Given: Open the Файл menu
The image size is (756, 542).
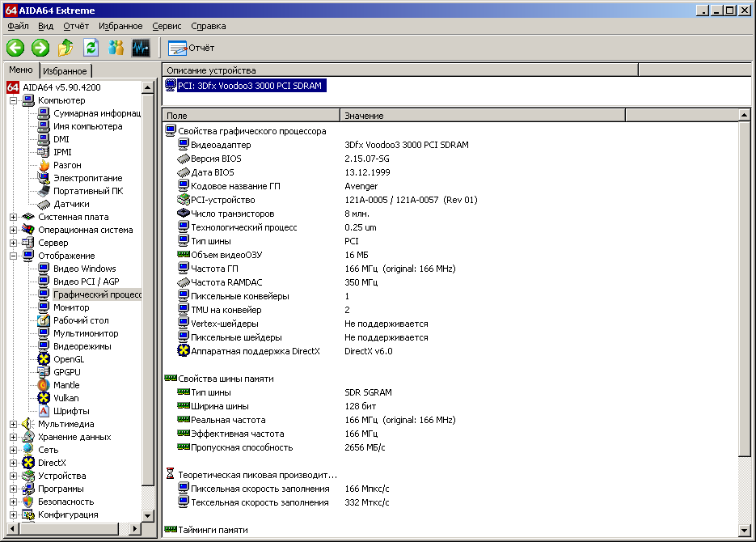Looking at the screenshot, I should (19, 26).
